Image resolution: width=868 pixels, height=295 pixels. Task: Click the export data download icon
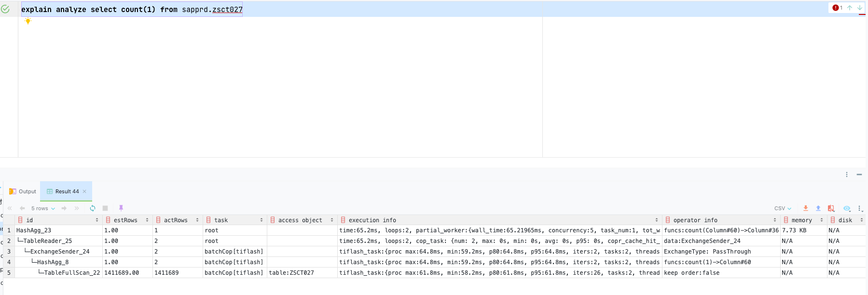tap(805, 208)
